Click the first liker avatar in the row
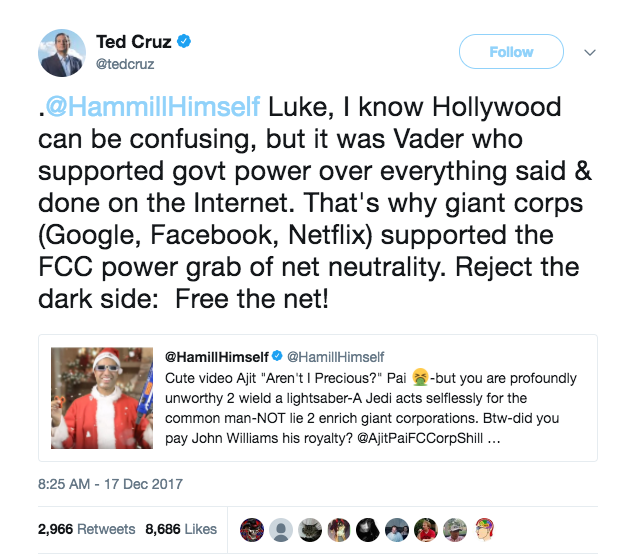Image resolution: width=631 pixels, height=554 pixels. click(x=254, y=526)
